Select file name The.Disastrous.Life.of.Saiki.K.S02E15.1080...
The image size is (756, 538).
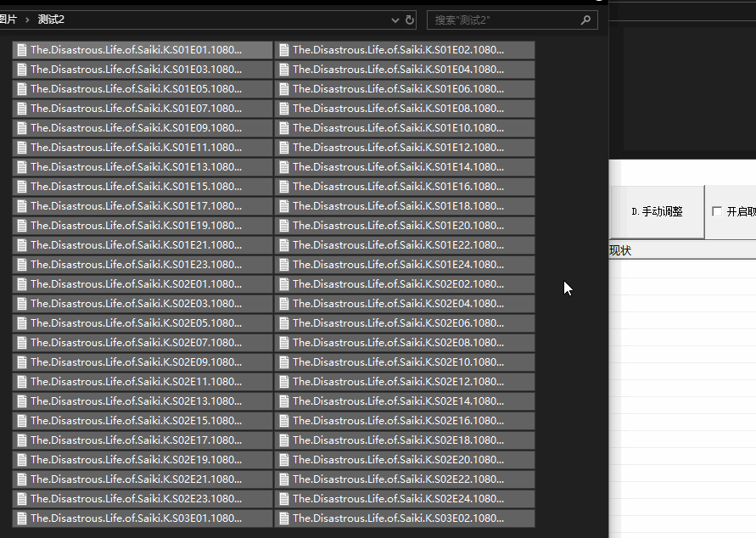pos(136,421)
